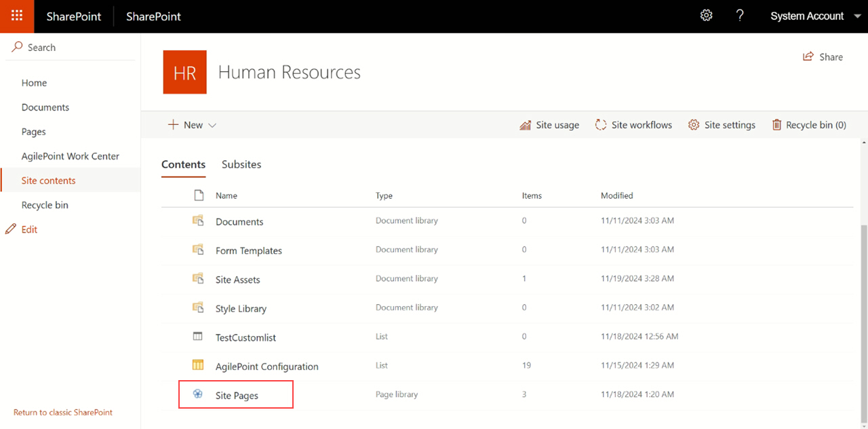Click the Share icon

(x=808, y=57)
